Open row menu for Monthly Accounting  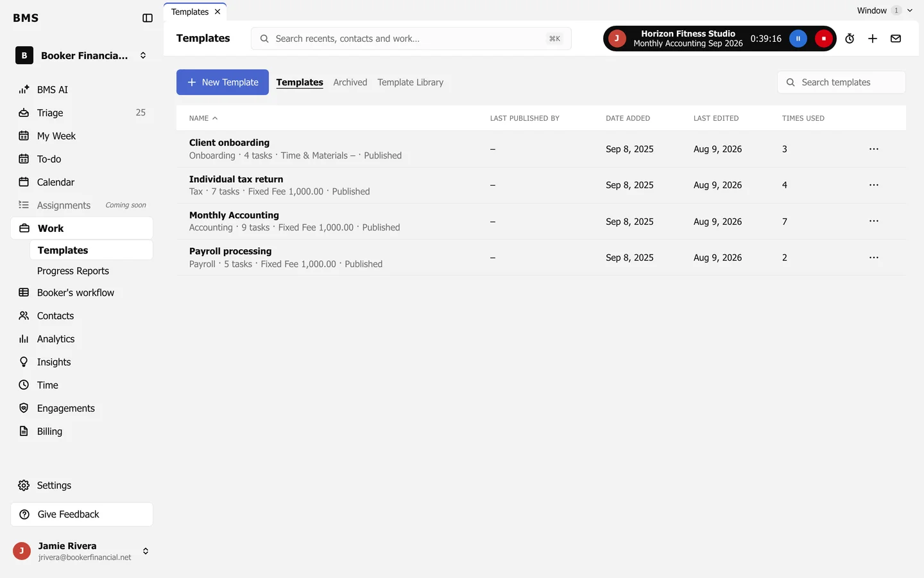click(x=874, y=221)
